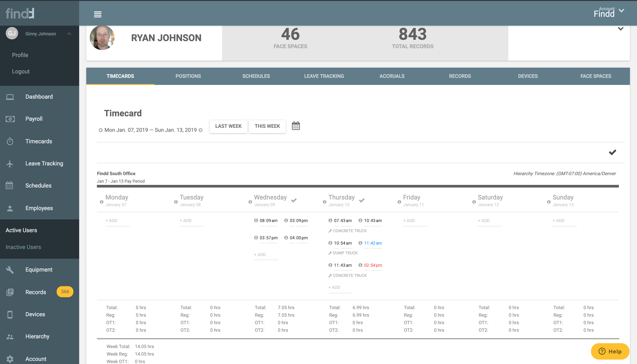The height and width of the screenshot is (364, 637).
Task: Click the pay period progress bar
Action: (357, 186)
